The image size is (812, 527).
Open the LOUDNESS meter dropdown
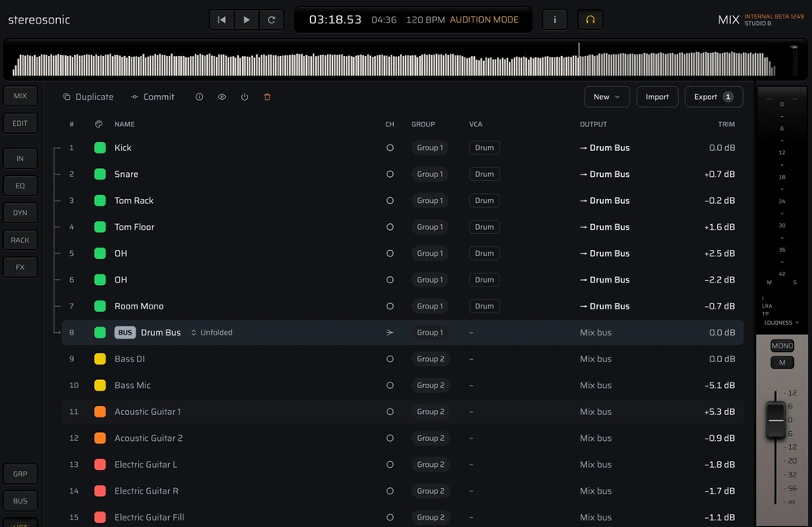click(781, 322)
